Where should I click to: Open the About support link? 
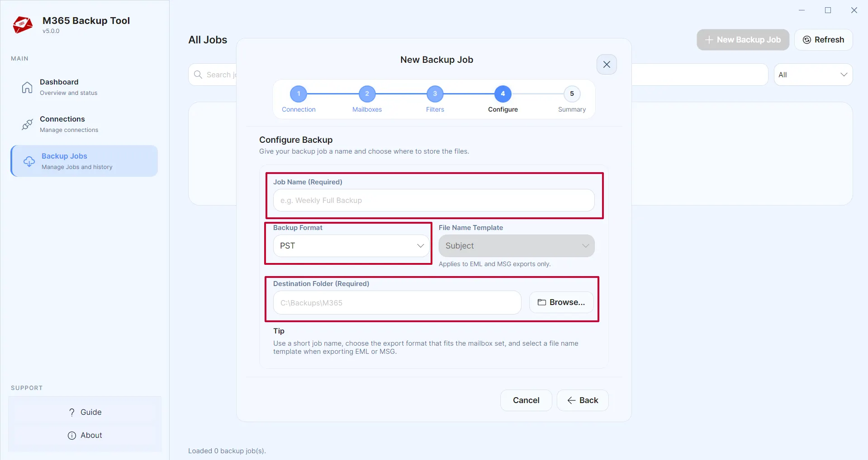(x=85, y=435)
